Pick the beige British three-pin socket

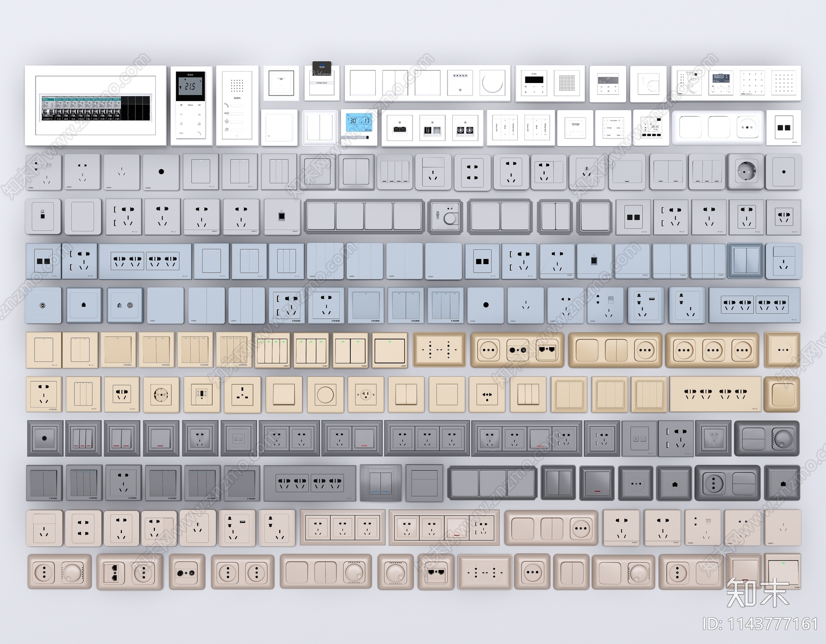pyautogui.click(x=243, y=395)
